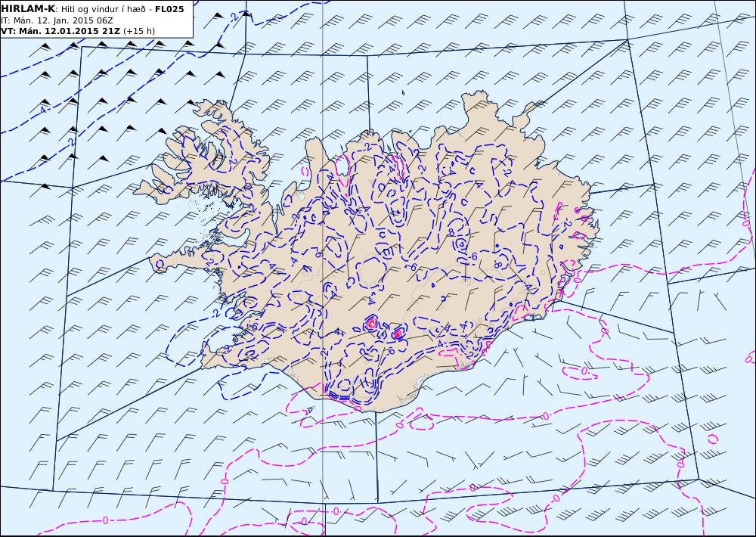Click the 'Hiti og vindur í hæð' title text

tap(103, 9)
